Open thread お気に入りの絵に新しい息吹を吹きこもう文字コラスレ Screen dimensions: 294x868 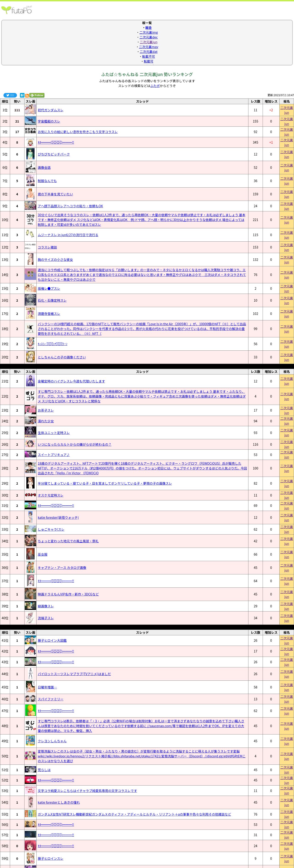tap(78, 132)
